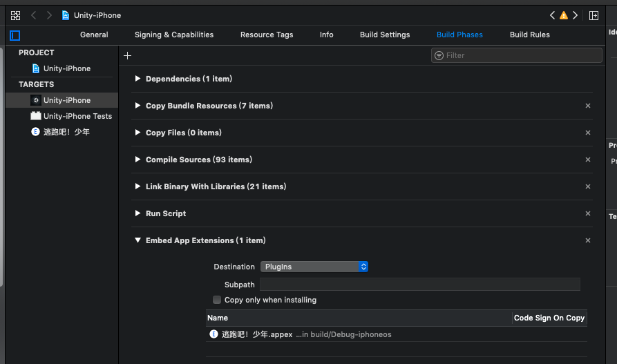Expand the Compile Sources phase

click(x=138, y=160)
